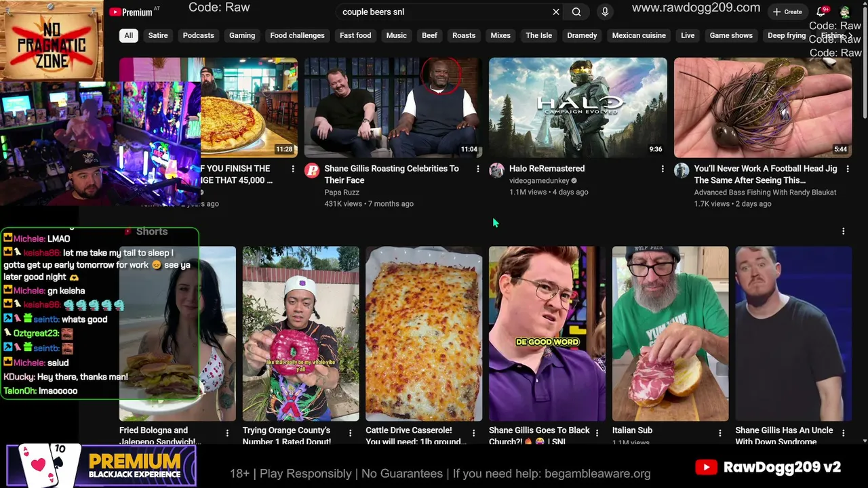Play the Shane Gillis roasting celebrities thumbnail

393,108
